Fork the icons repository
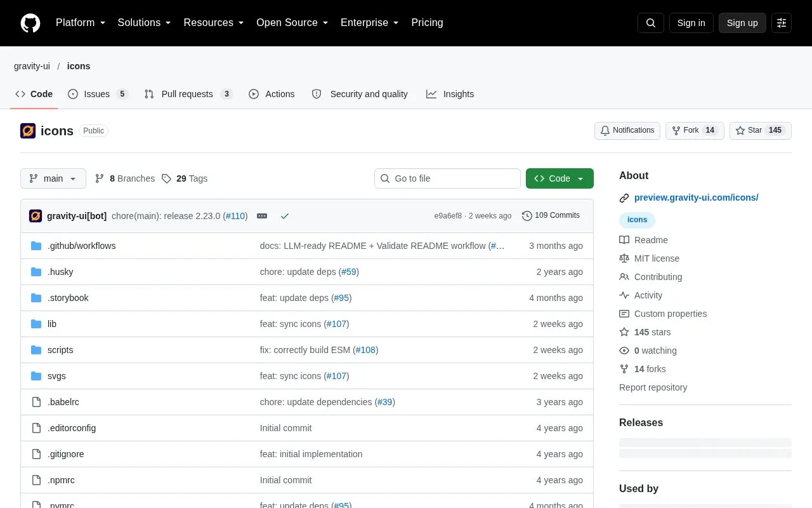The height and width of the screenshot is (508, 812). point(695,131)
